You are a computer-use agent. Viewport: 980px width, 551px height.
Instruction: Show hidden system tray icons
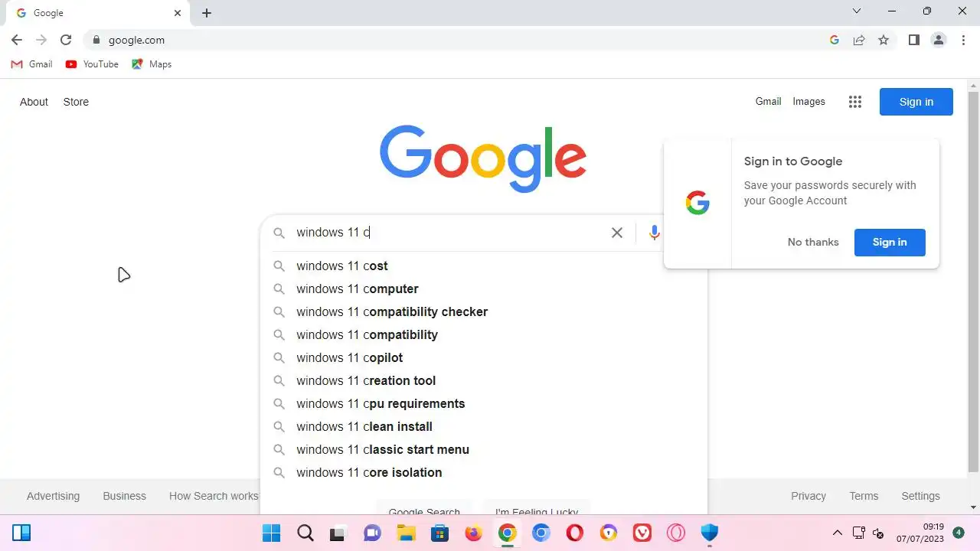tap(837, 533)
